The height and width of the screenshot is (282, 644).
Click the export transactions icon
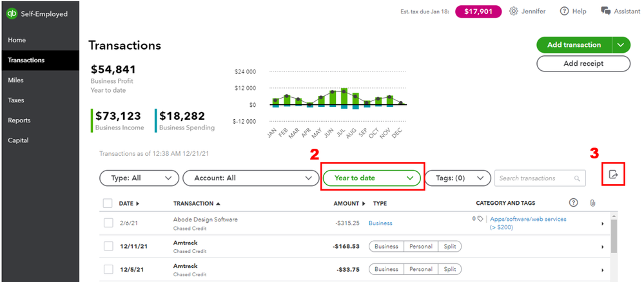click(x=614, y=174)
